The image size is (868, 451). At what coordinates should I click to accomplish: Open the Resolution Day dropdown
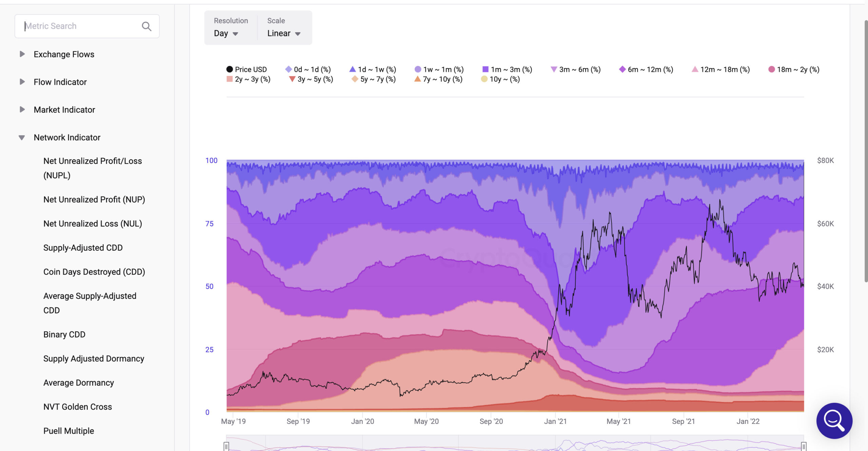pos(226,33)
